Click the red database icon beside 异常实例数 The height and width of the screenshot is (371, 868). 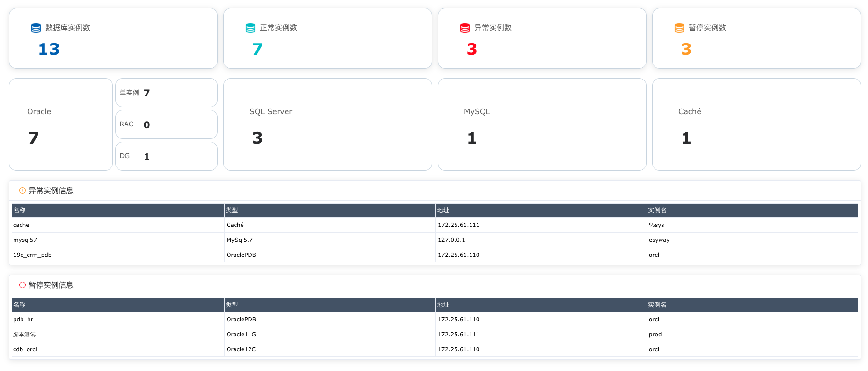[x=465, y=28]
